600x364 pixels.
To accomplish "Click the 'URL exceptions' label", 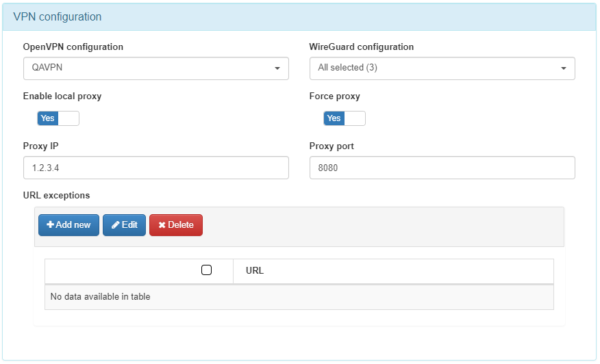I will click(57, 195).
